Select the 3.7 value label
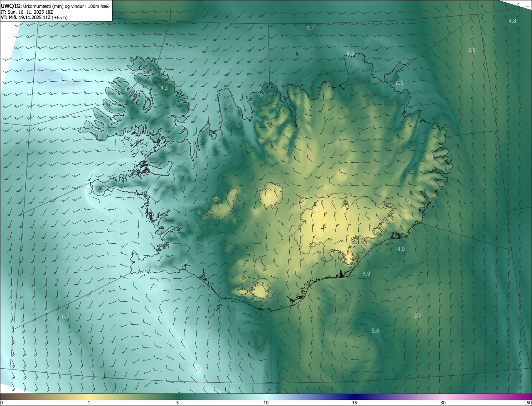Screen dimensions: 532x406 tap(418, 316)
